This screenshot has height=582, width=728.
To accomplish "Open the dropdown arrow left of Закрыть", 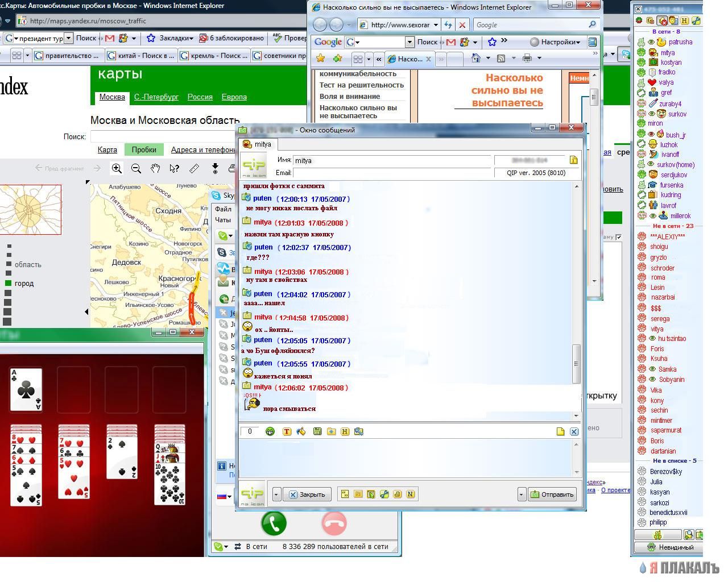I will pyautogui.click(x=276, y=494).
